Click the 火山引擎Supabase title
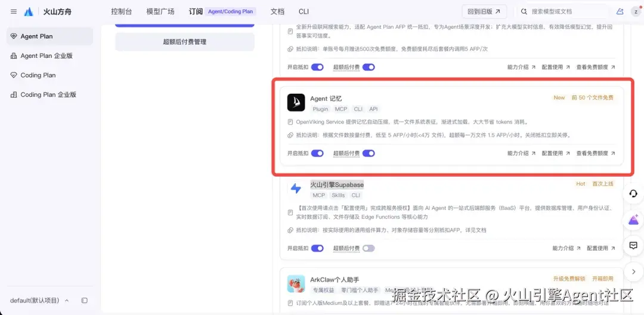Screen dimensions: 644x315 (x=337, y=185)
